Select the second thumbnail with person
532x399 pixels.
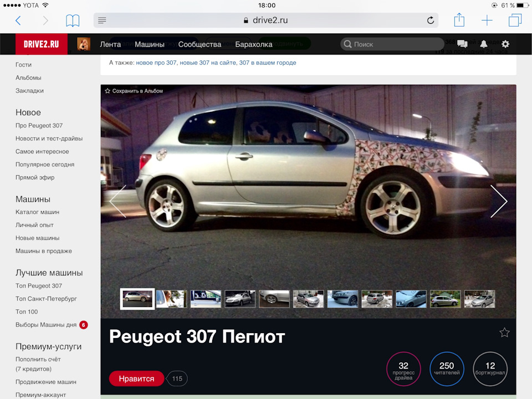click(171, 299)
